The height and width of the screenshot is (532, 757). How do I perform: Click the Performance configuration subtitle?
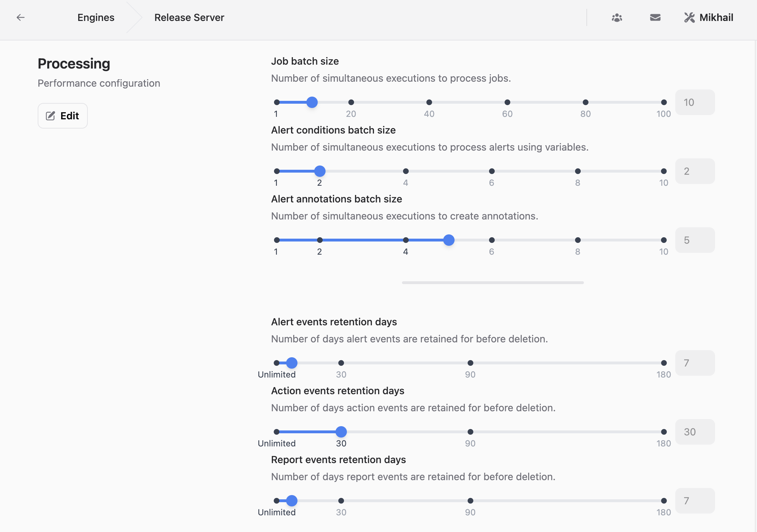coord(99,83)
